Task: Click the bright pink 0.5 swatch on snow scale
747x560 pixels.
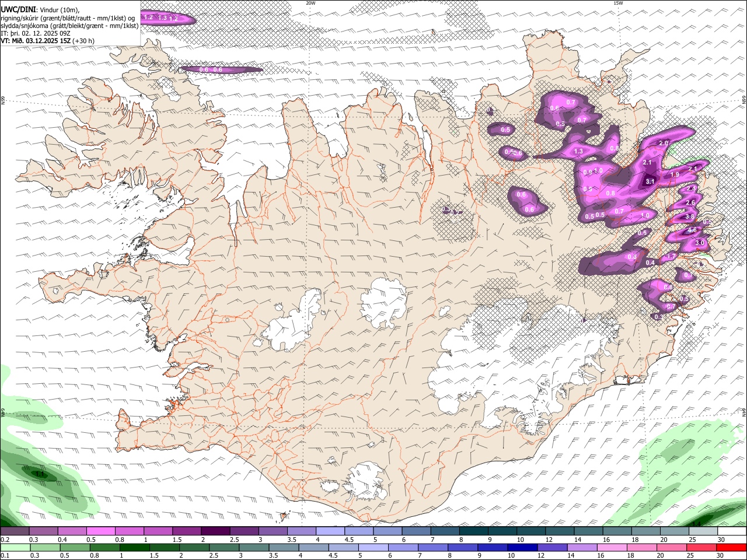Action: tap(100, 531)
